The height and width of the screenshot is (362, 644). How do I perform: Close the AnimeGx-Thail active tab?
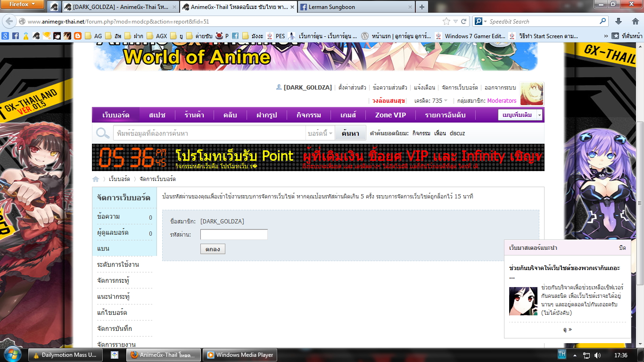[292, 7]
